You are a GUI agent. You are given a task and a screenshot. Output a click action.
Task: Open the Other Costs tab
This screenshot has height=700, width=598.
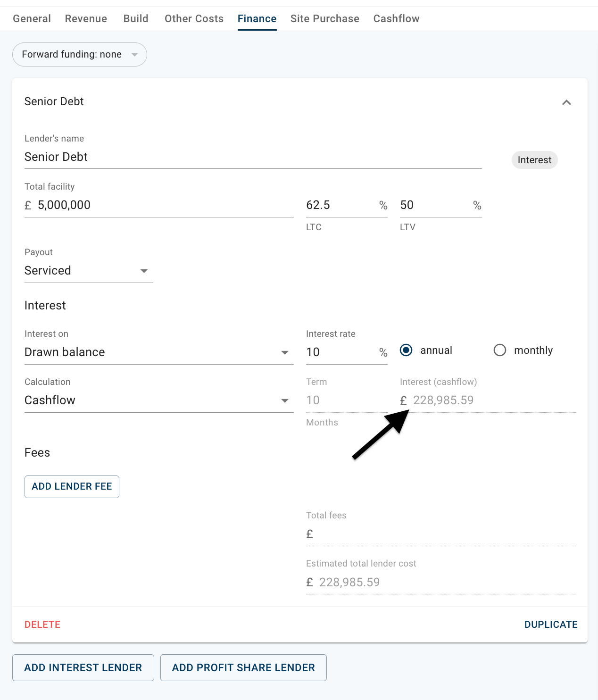(x=193, y=18)
